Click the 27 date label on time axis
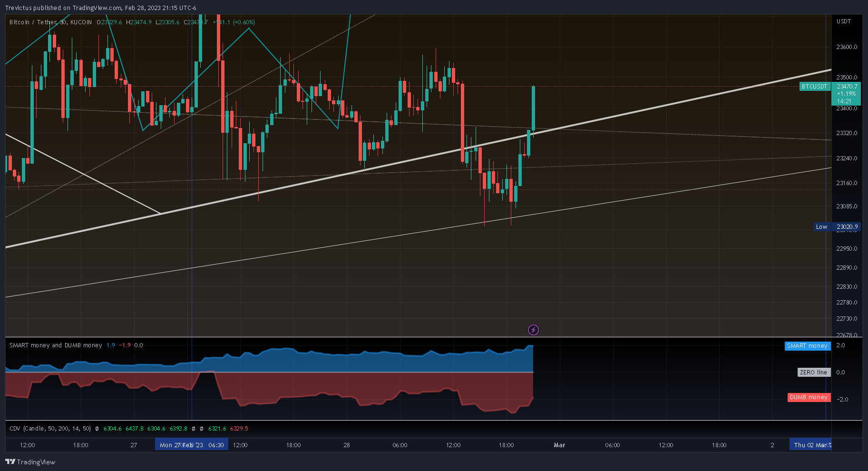The image size is (868, 471). (134, 445)
